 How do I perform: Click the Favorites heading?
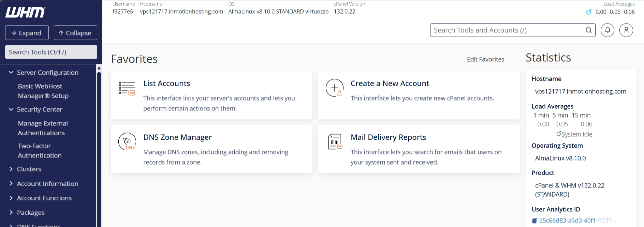pyautogui.click(x=134, y=59)
